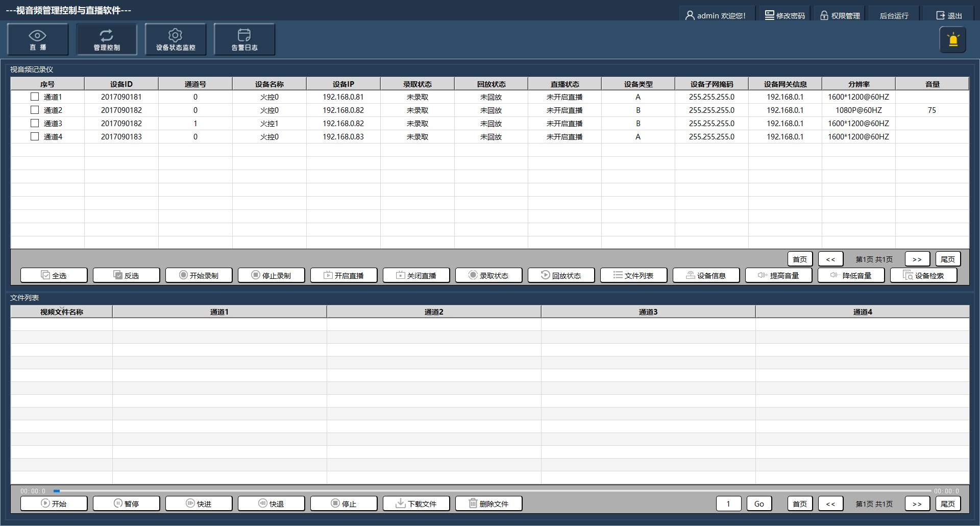Check the 通道1 row checkbox
The image size is (980, 526).
35,97
